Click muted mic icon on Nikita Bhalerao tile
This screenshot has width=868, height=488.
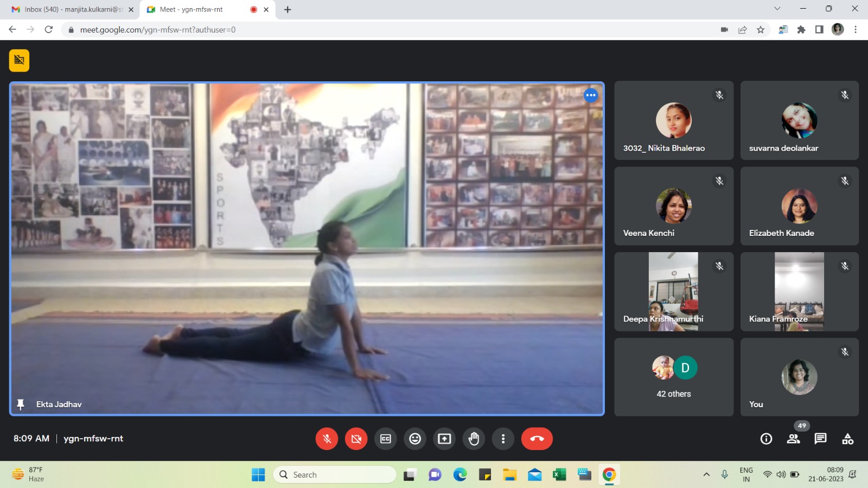719,95
